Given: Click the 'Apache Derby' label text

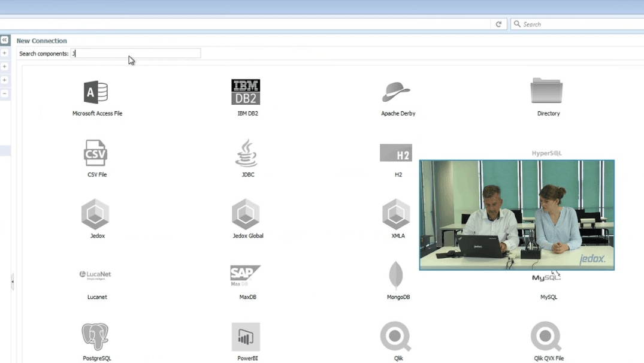Looking at the screenshot, I should (398, 113).
